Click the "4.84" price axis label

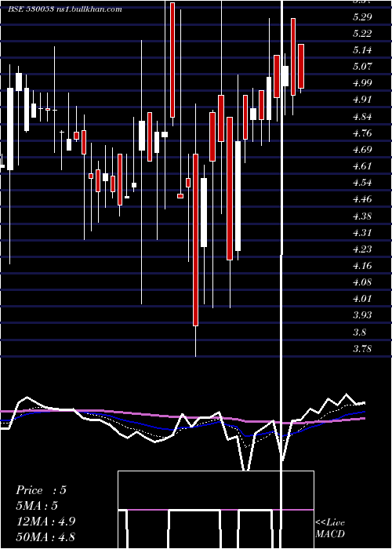coord(362,117)
